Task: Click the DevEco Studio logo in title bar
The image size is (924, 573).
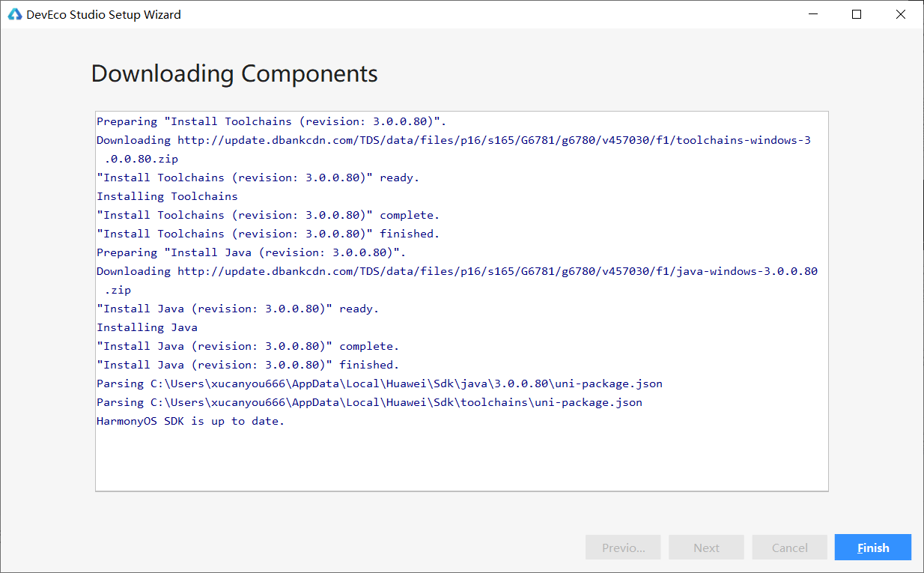Action: pyautogui.click(x=14, y=14)
